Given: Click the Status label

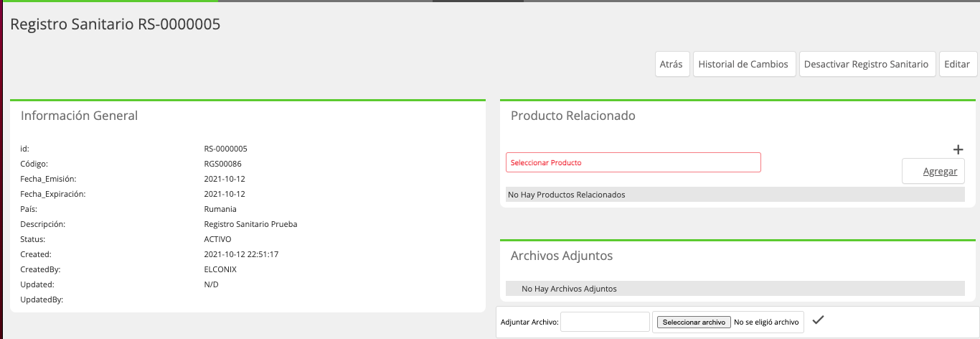Looking at the screenshot, I should pyautogui.click(x=32, y=239).
